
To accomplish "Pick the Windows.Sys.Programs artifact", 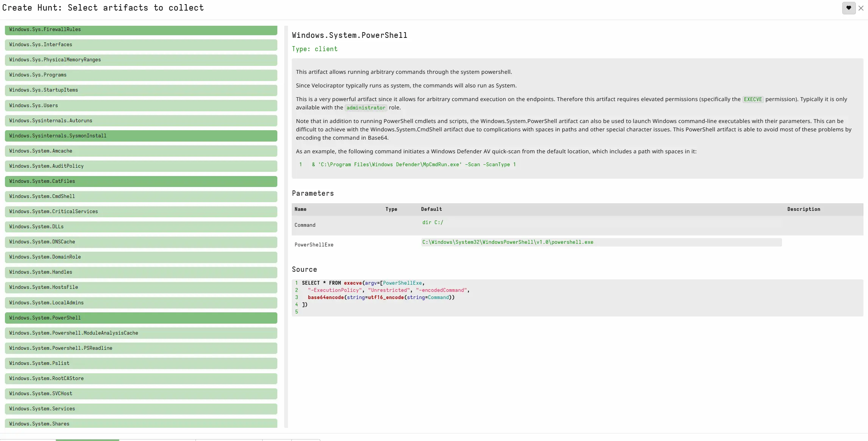I will (141, 75).
